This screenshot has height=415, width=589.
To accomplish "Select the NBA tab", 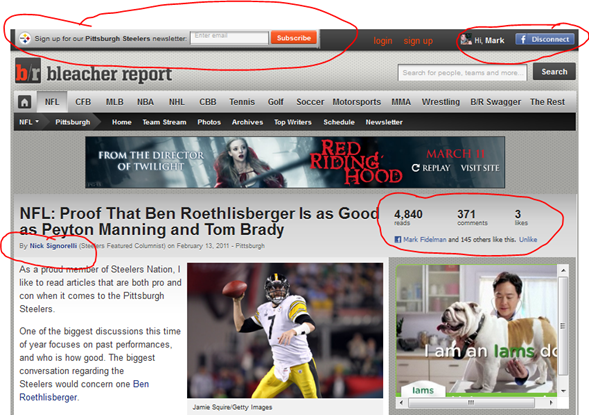I will (x=145, y=102).
